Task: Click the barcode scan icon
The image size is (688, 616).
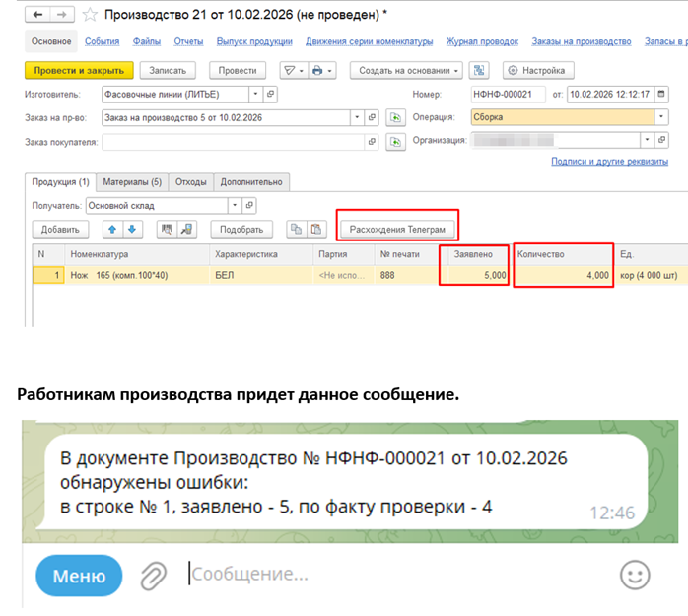Action: pyautogui.click(x=167, y=229)
